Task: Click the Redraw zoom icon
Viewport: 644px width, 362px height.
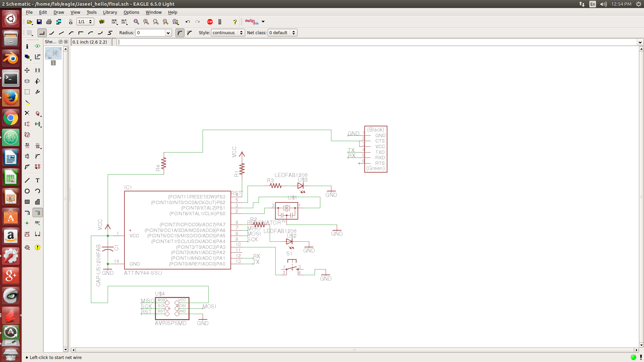Action: tap(166, 22)
